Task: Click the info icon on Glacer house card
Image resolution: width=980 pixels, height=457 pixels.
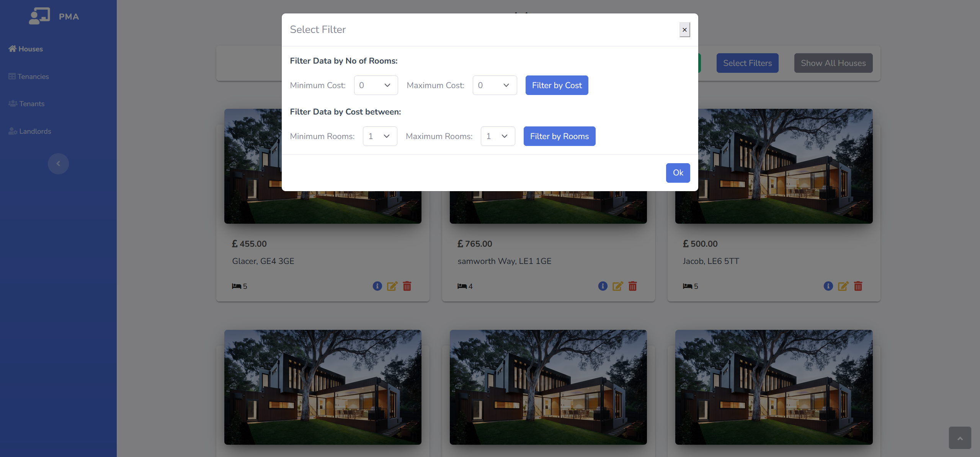Action: (x=377, y=286)
